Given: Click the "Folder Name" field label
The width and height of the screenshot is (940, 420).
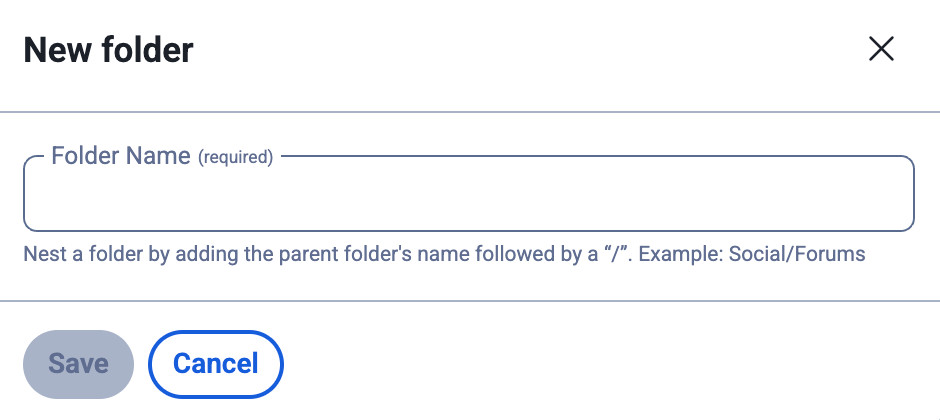Looking at the screenshot, I should pos(120,156).
